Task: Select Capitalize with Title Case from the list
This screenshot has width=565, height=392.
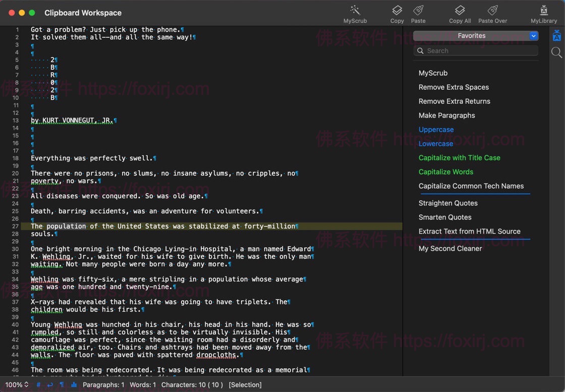Action: click(x=459, y=158)
